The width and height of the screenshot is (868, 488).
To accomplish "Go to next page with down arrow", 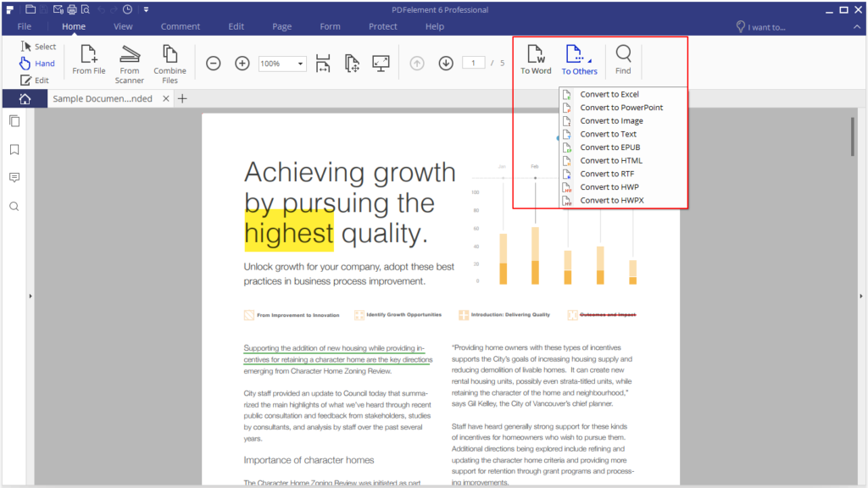I will tap(445, 64).
